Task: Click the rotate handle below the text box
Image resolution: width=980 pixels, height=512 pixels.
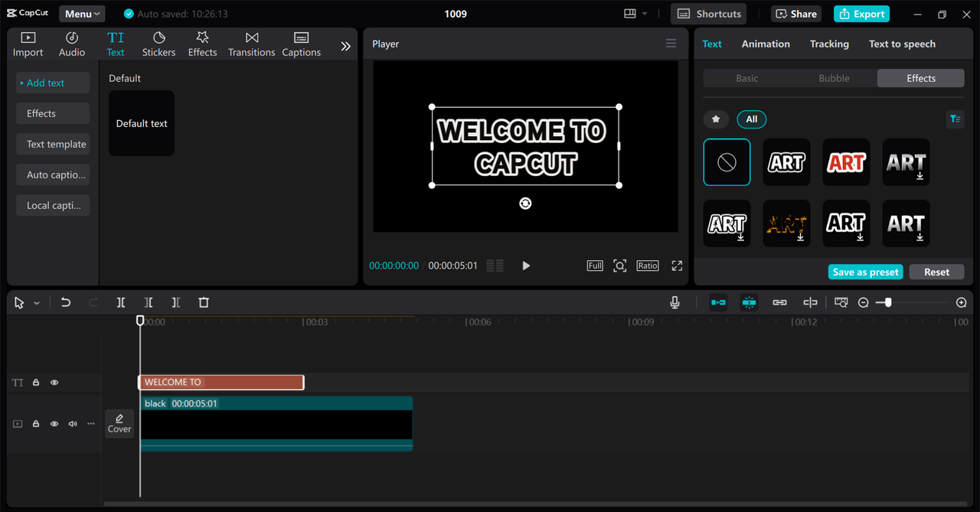Action: [525, 203]
